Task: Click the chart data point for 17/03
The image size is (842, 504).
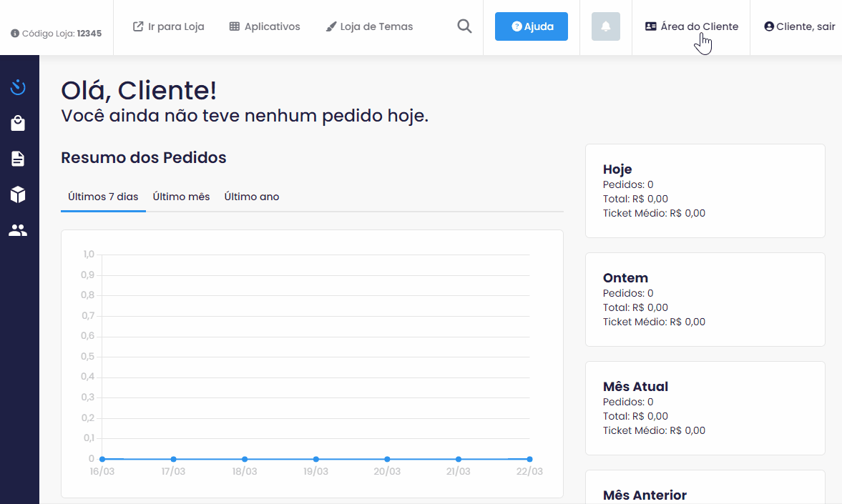Action: pos(173,459)
